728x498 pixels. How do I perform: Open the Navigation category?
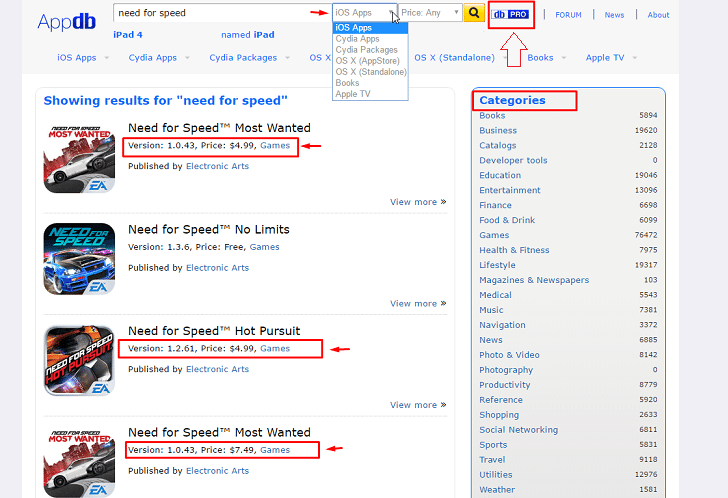(x=502, y=325)
